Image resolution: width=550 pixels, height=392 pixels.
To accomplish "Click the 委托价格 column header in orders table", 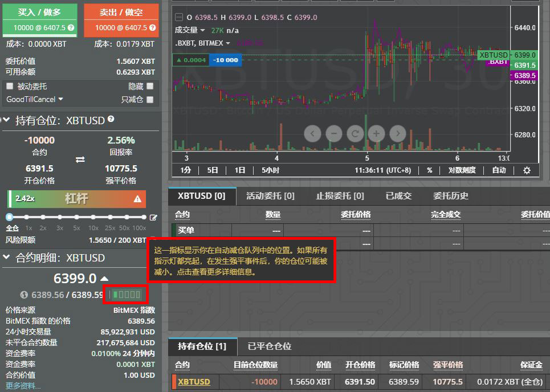I will pos(356,215).
